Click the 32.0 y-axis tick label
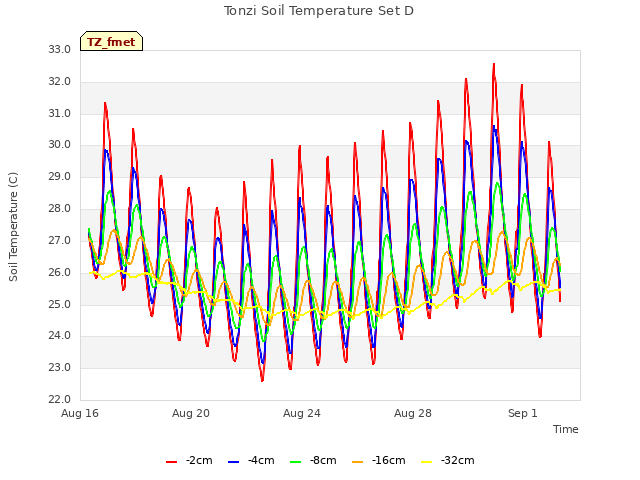Screen dimensions: 640x480 point(60,82)
